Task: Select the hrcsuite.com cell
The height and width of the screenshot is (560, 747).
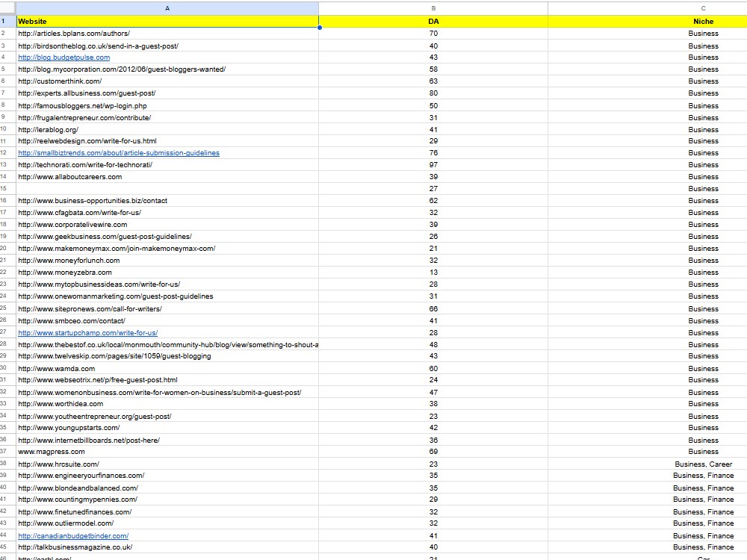Action: [x=167, y=464]
